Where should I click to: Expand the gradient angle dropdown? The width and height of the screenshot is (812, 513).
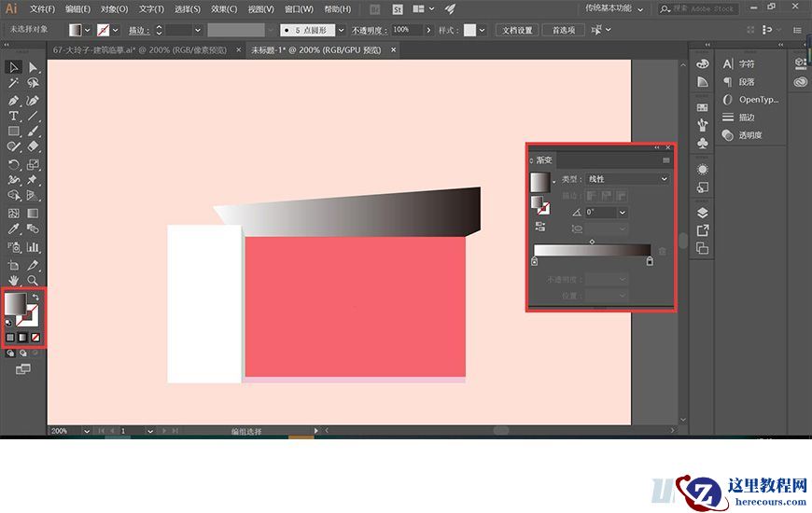(623, 213)
